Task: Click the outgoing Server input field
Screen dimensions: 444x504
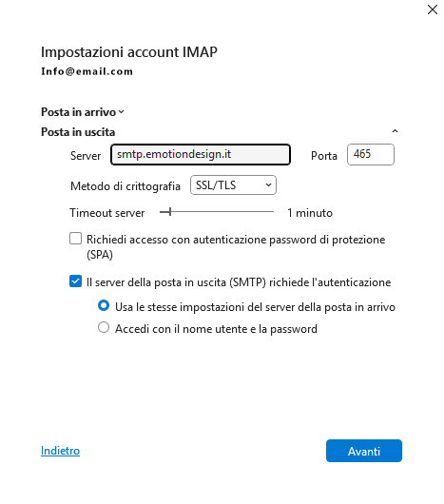Action: coord(201,155)
